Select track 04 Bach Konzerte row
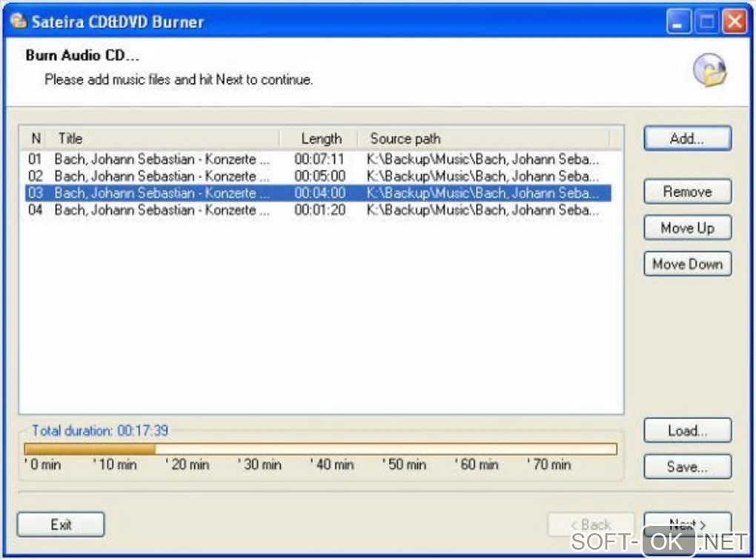The height and width of the screenshot is (560, 756). (318, 210)
